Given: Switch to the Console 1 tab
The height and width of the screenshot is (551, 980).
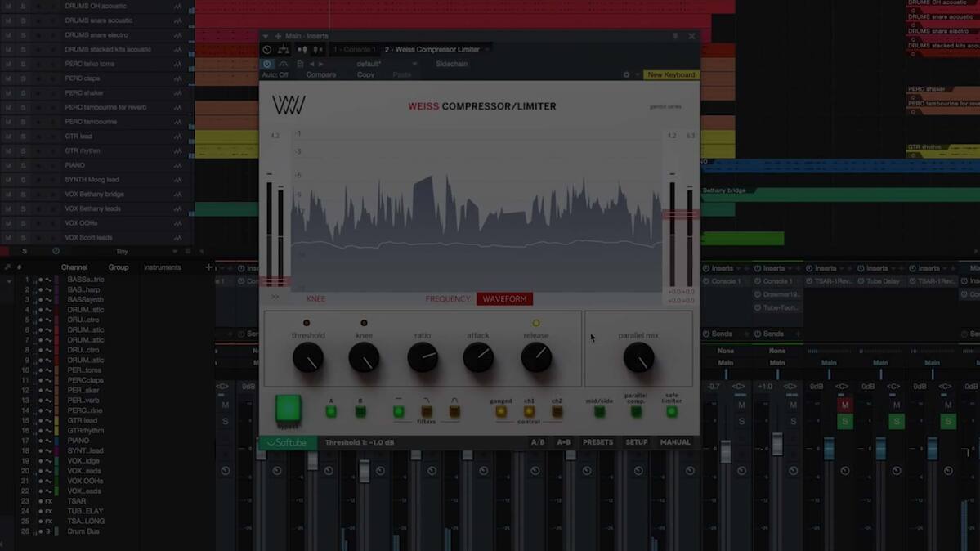Looking at the screenshot, I should (x=354, y=49).
